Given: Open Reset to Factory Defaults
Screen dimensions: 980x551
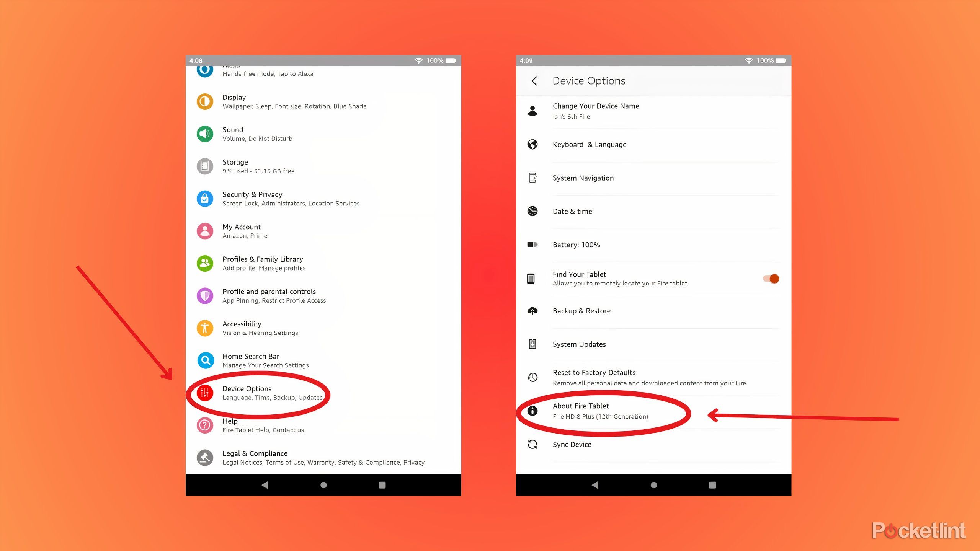Looking at the screenshot, I should coord(649,378).
